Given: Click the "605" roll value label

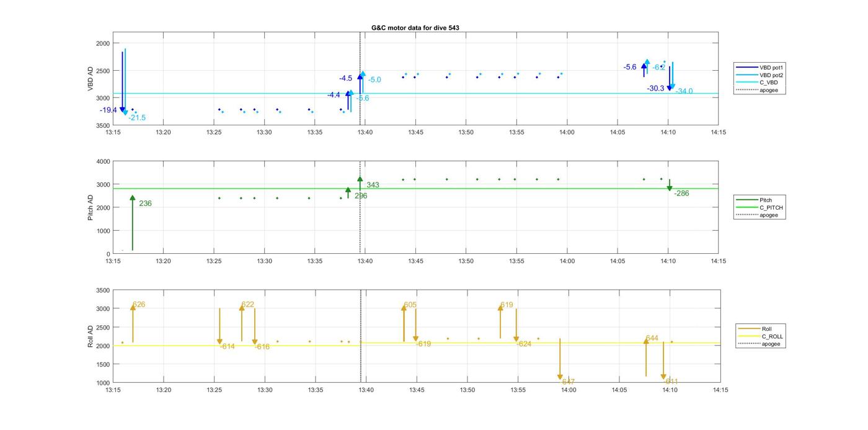Looking at the screenshot, I should pyautogui.click(x=410, y=305).
